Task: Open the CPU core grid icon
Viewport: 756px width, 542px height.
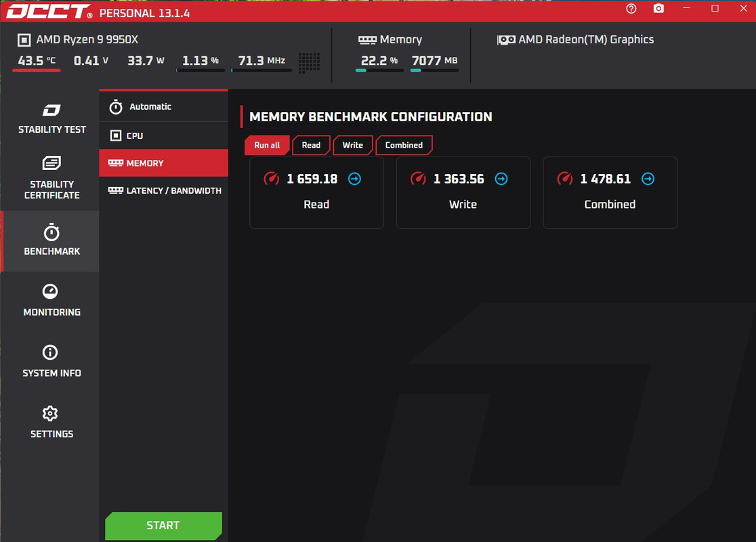Action: coord(309,63)
